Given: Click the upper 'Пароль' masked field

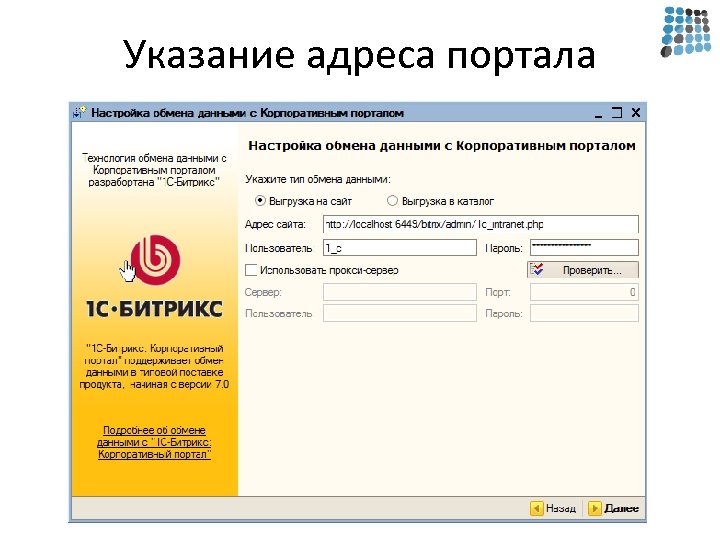Looking at the screenshot, I should [x=584, y=248].
